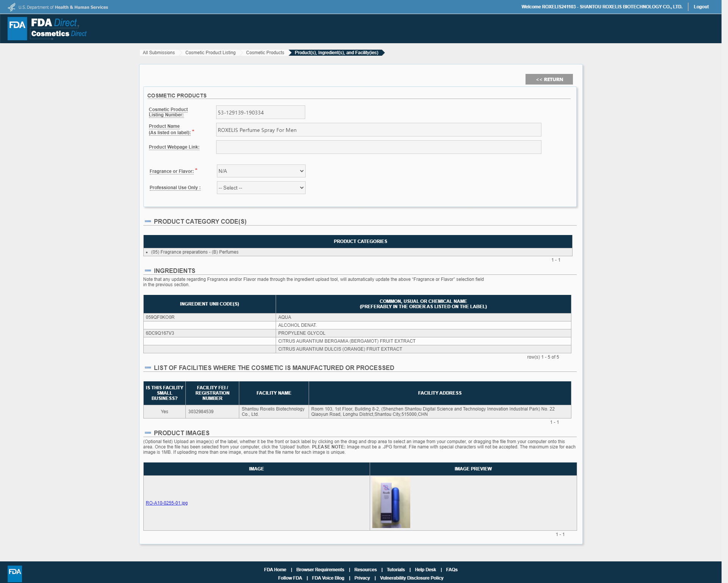Image resolution: width=728 pixels, height=583 pixels.
Task: Click the perfume product image preview
Action: [391, 502]
